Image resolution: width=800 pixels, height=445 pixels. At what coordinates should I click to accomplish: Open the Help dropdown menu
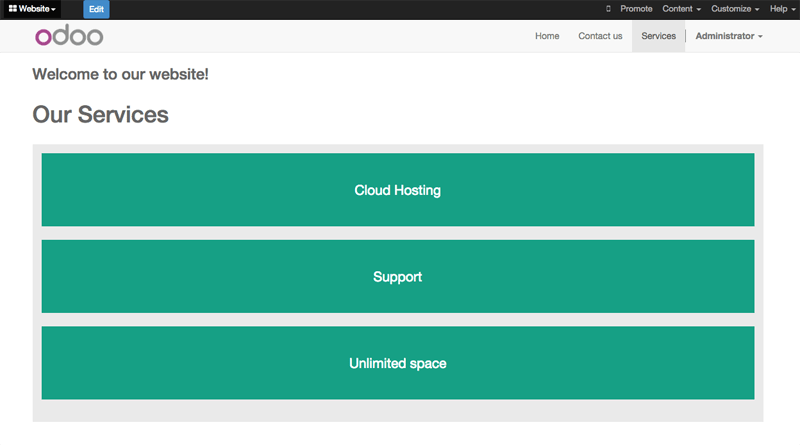pos(782,9)
